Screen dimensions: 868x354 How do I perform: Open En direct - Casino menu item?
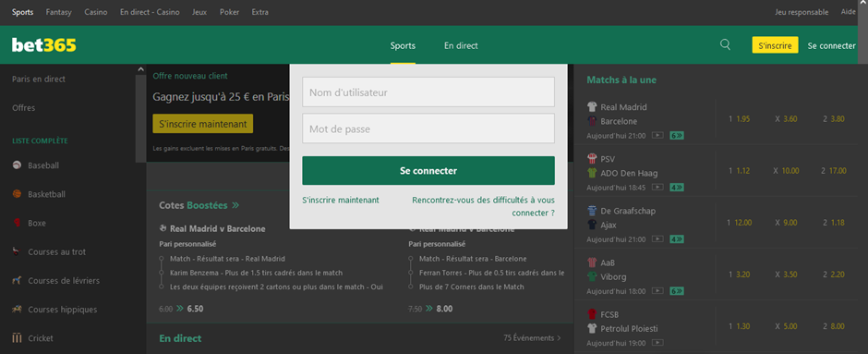[x=150, y=12]
